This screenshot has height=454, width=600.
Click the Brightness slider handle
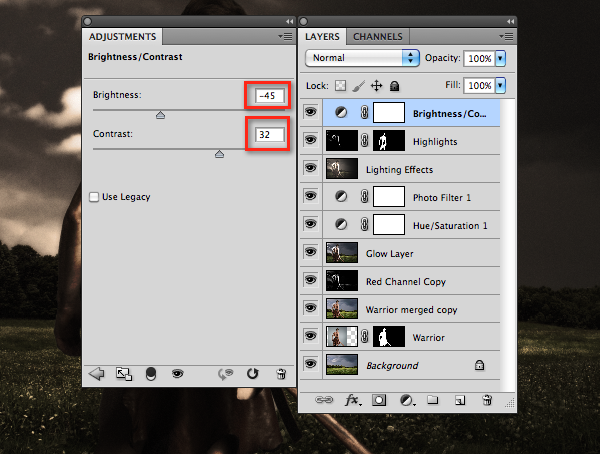(160, 115)
